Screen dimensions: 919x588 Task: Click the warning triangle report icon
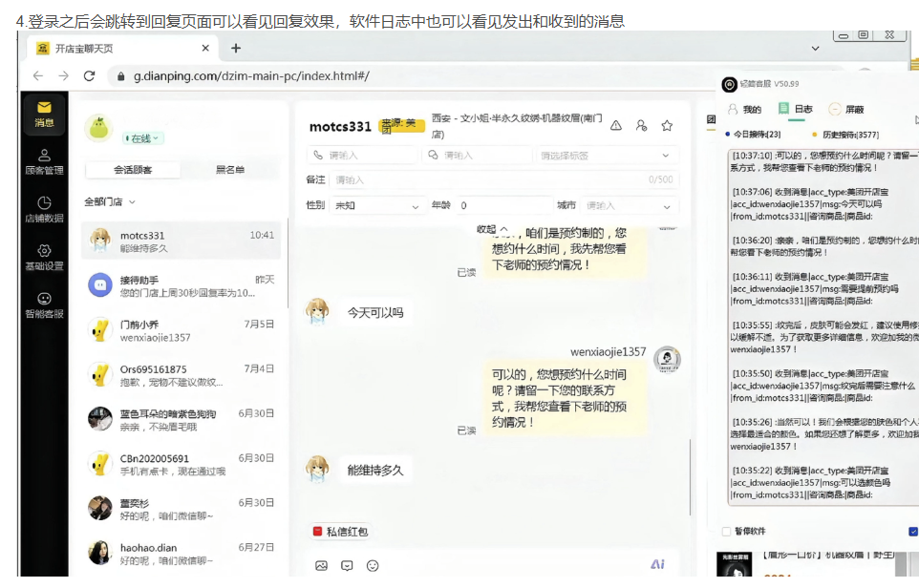coord(616,125)
